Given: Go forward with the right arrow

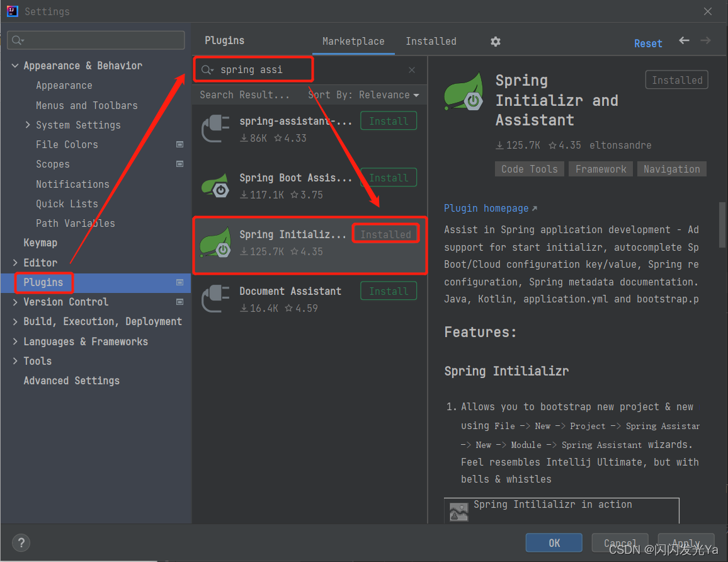Looking at the screenshot, I should coord(705,41).
